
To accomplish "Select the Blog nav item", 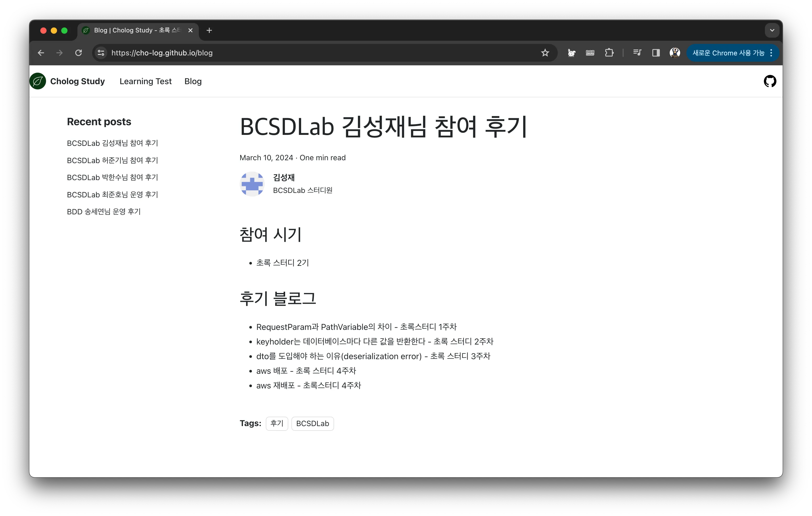I will coord(193,81).
